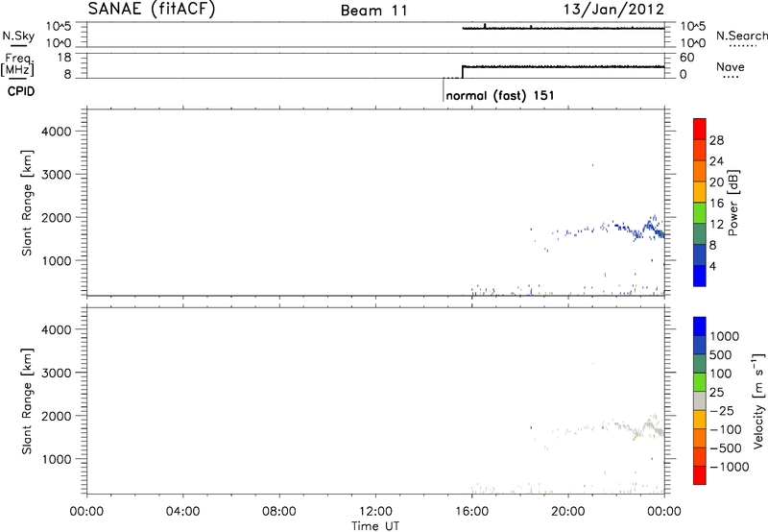Click the 16:00 time tick label
Screen dimensions: 768x532
(471, 512)
